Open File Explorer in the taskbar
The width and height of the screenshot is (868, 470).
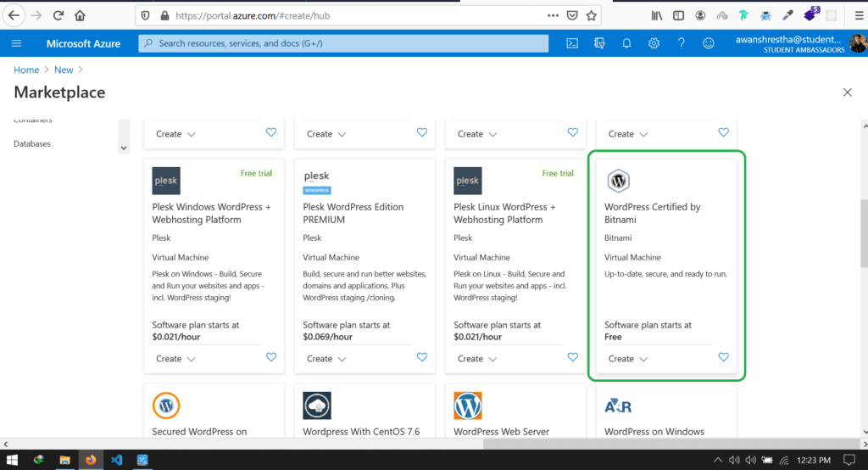64,460
